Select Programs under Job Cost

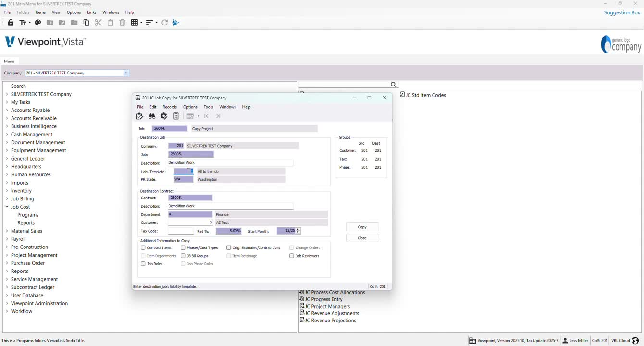click(28, 215)
